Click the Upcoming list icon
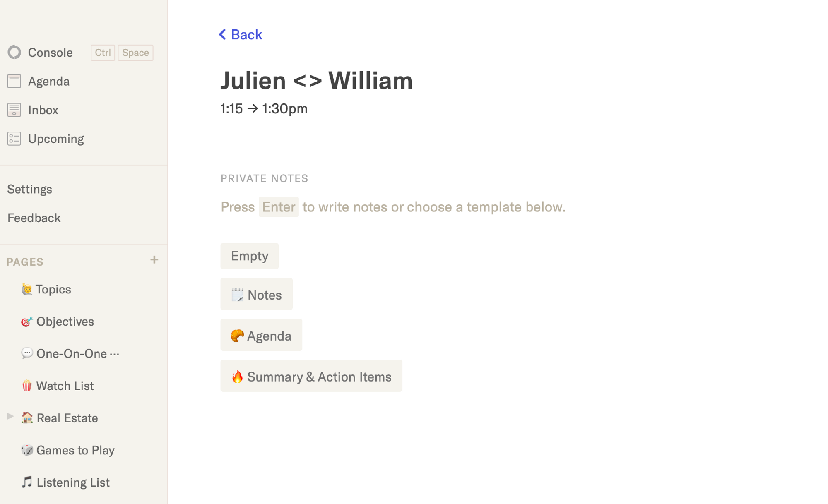The width and height of the screenshot is (828, 504). pos(14,139)
